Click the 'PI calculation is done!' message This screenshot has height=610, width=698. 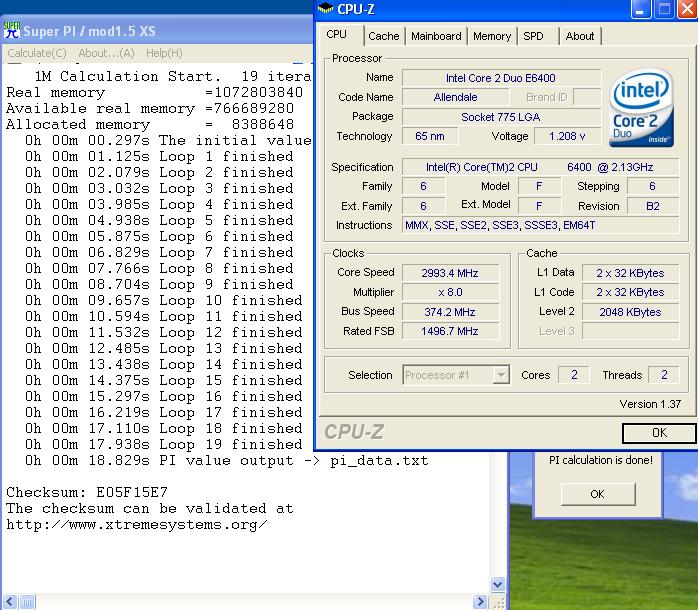point(601,460)
